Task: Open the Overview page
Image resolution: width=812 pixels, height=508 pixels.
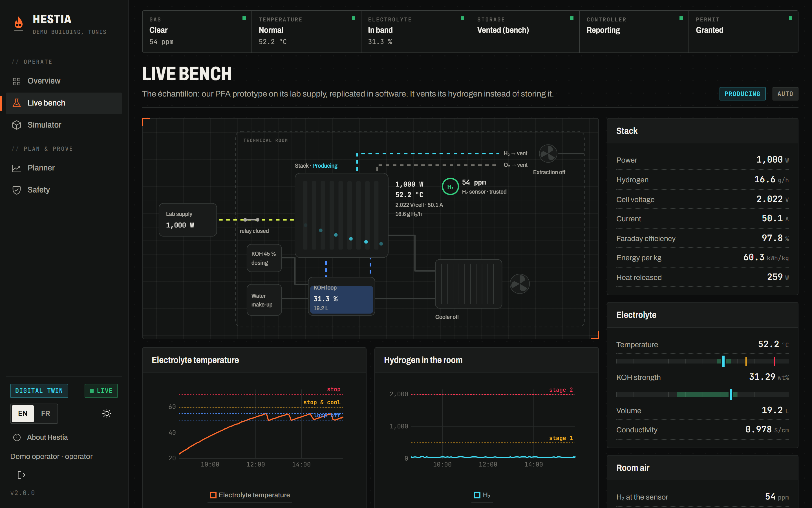Action: point(64,81)
